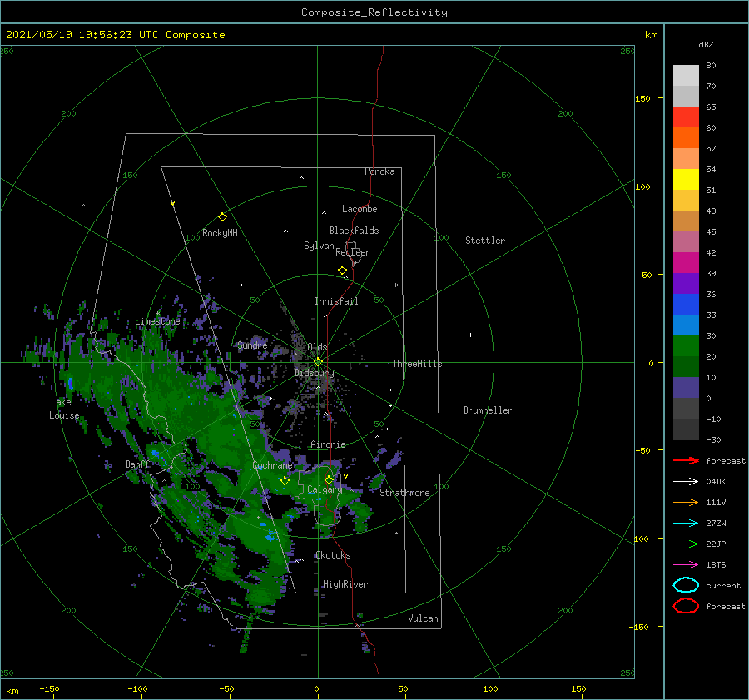
Task: Click the magenta 18TS arrow legend icon
Action: (x=686, y=565)
